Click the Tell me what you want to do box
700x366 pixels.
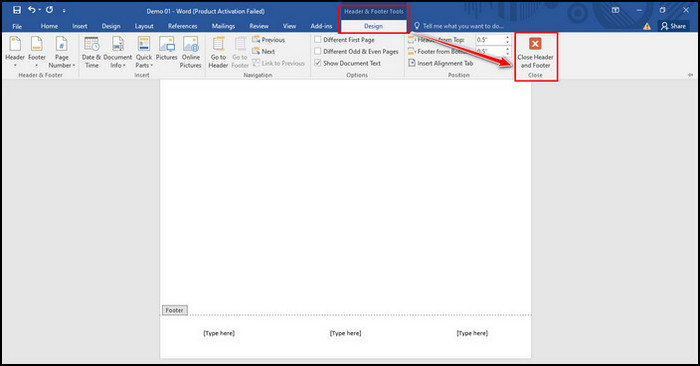pyautogui.click(x=459, y=26)
